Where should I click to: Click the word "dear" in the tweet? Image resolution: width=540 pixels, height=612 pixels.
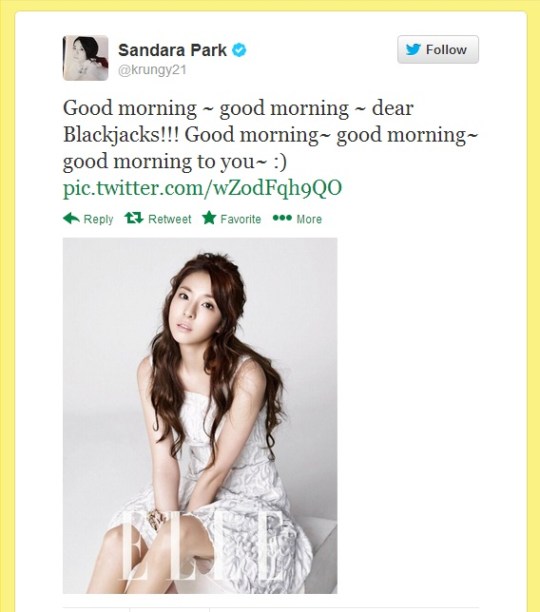[x=393, y=108]
